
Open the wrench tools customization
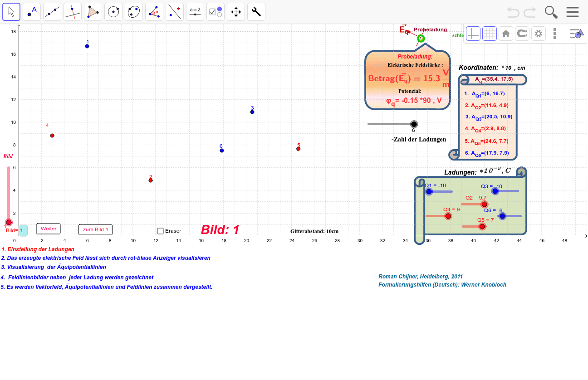click(256, 12)
